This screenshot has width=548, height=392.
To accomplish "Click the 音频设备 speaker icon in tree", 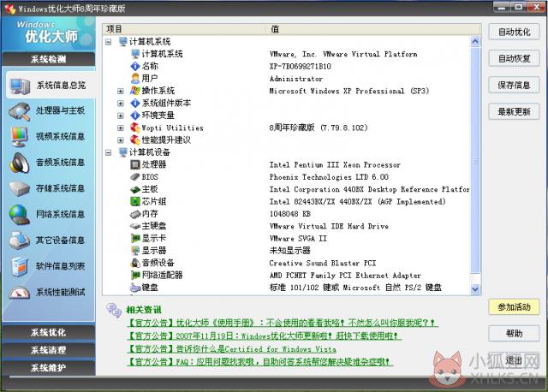I will click(x=135, y=263).
